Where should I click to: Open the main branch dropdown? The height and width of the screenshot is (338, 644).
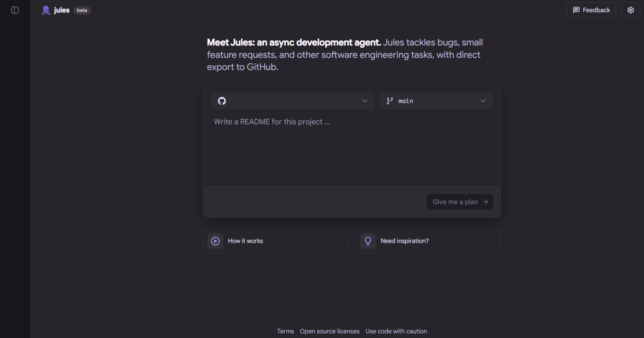pyautogui.click(x=436, y=101)
